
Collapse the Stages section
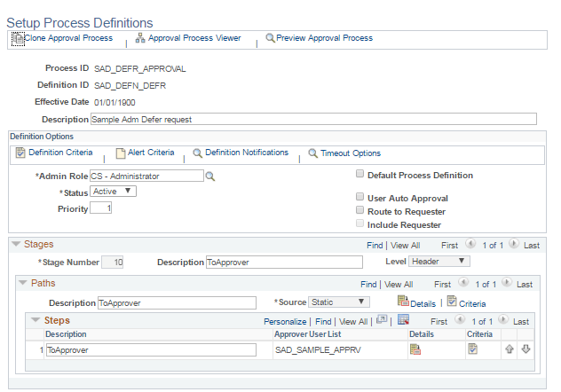click(16, 244)
